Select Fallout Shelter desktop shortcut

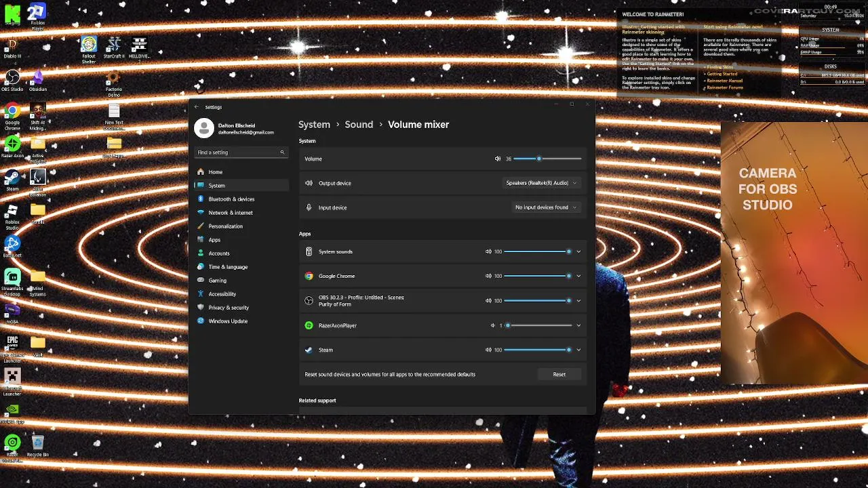(x=89, y=51)
